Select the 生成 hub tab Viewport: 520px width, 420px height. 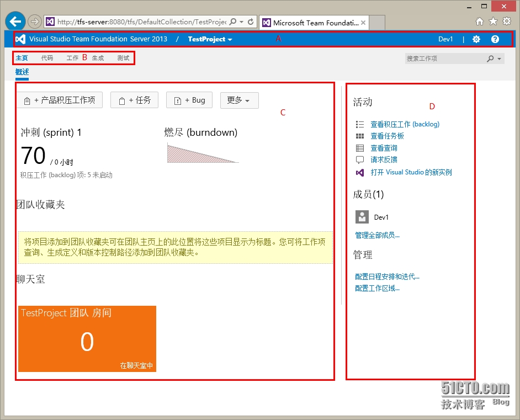98,58
